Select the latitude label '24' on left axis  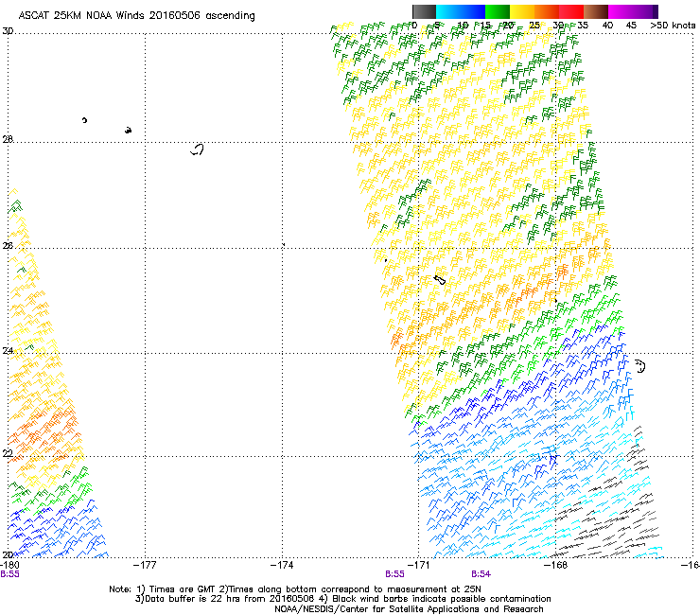pyautogui.click(x=8, y=351)
